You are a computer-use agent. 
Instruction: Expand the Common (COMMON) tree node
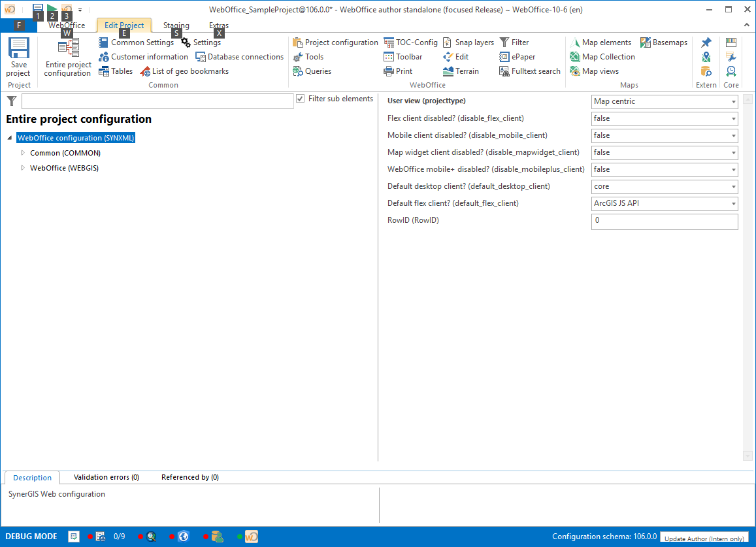(x=23, y=152)
